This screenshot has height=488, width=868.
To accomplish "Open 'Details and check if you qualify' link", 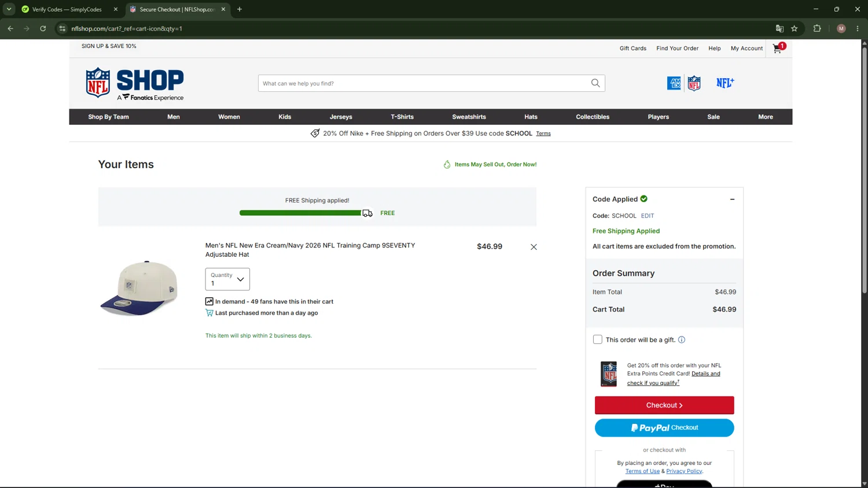I will [x=674, y=378].
